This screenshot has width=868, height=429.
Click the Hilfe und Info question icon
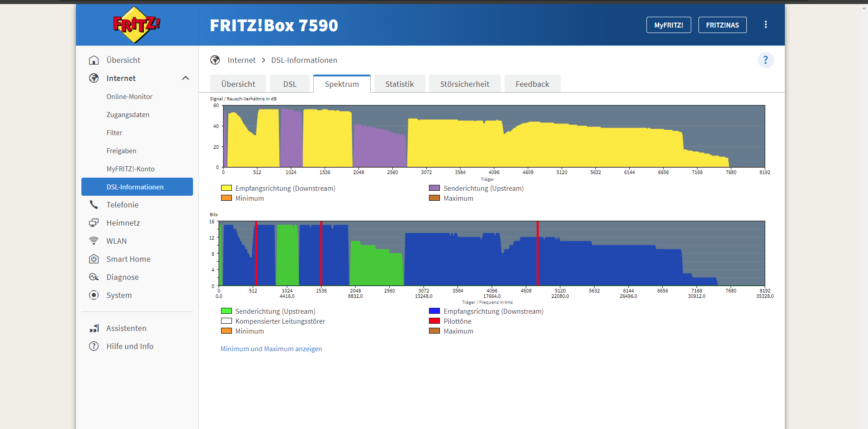click(94, 346)
